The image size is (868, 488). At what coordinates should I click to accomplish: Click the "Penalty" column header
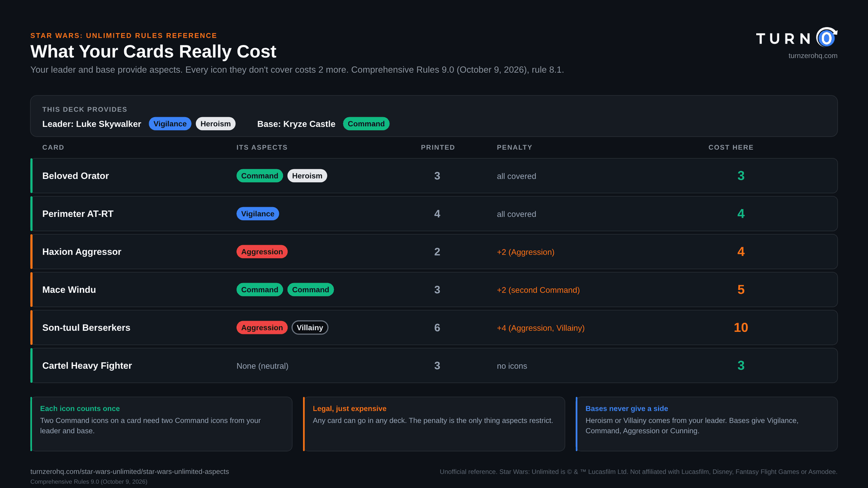(x=514, y=147)
